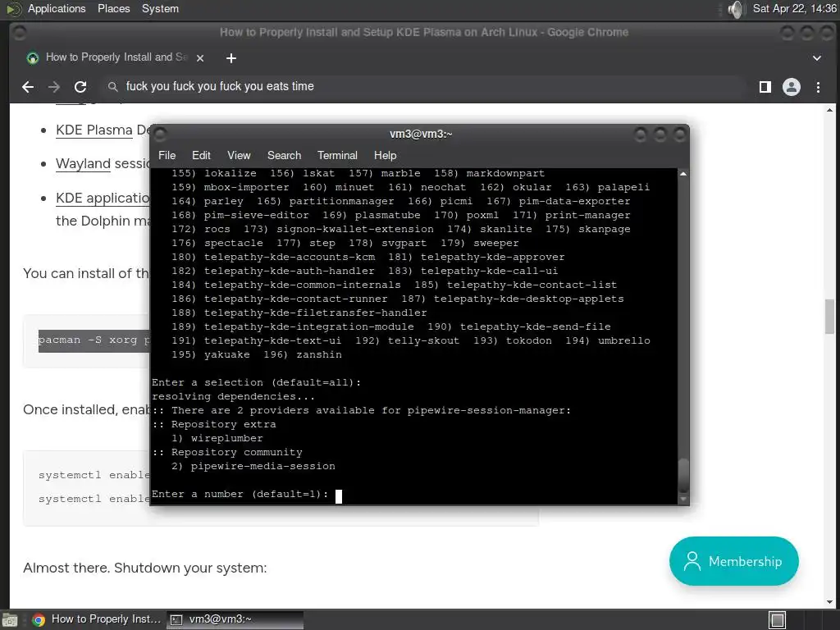Click the terminal scrollbar thumb
Image resolution: width=840 pixels, height=630 pixels.
pos(683,475)
